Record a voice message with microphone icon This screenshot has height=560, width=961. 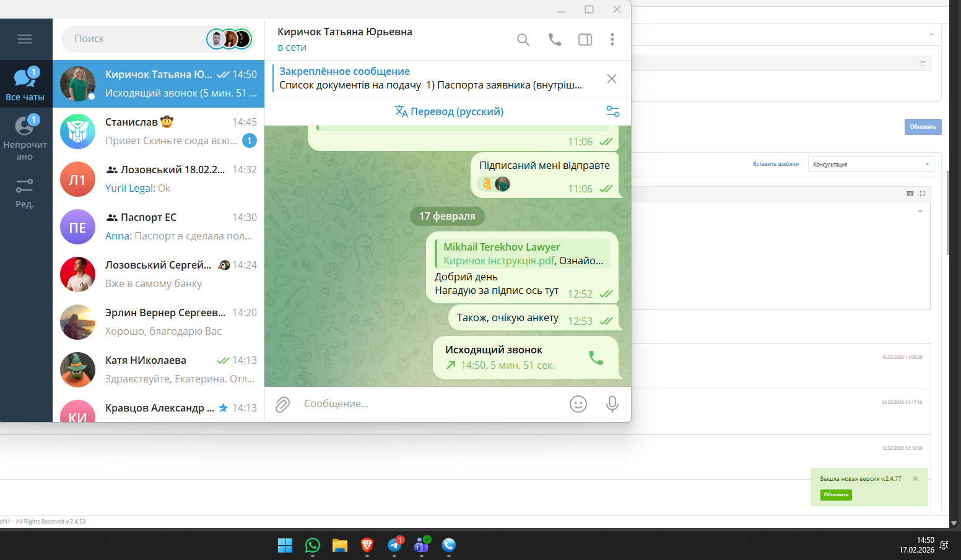click(x=612, y=404)
